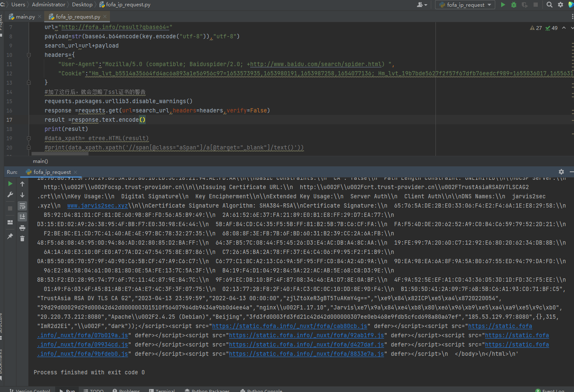Switch to main.py editor tab
574x392 pixels.
click(x=25, y=16)
